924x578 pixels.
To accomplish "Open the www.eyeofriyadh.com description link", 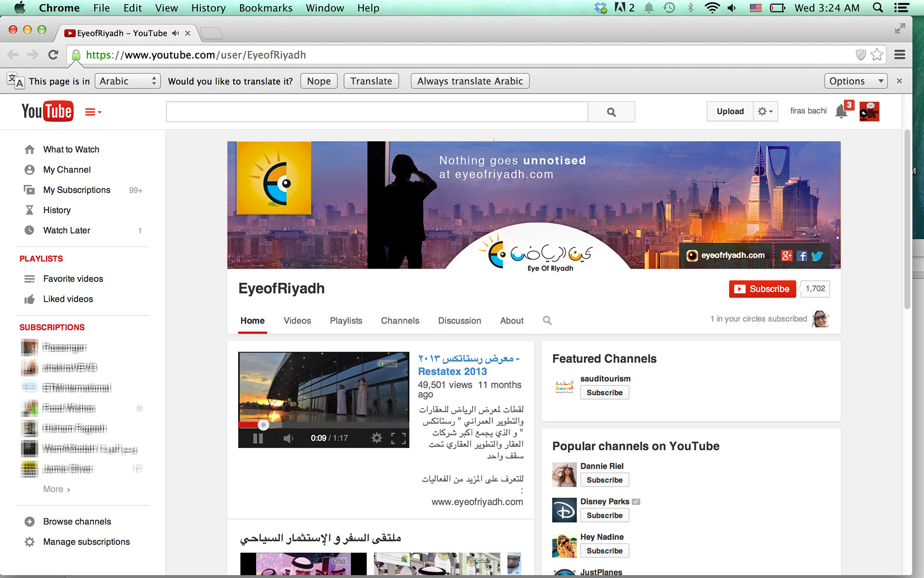I will tap(477, 502).
